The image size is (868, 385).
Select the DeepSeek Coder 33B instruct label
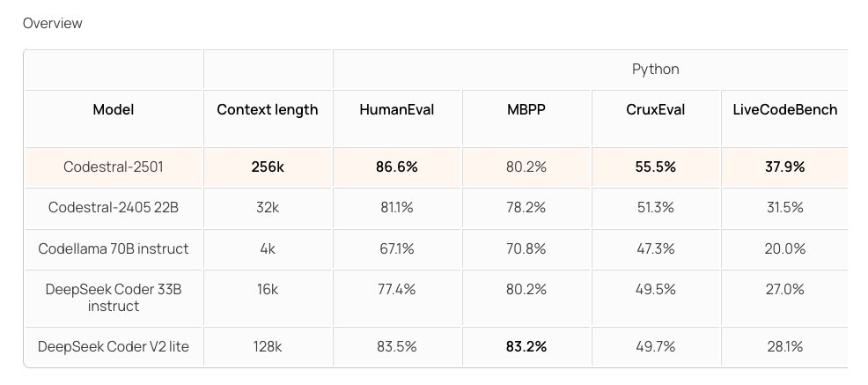pyautogui.click(x=114, y=298)
